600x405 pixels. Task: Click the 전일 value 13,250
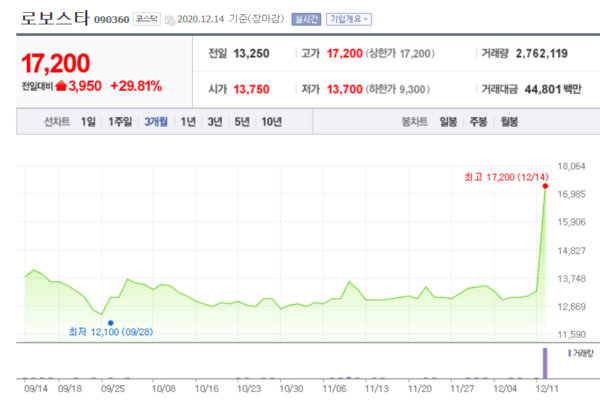pyautogui.click(x=251, y=54)
